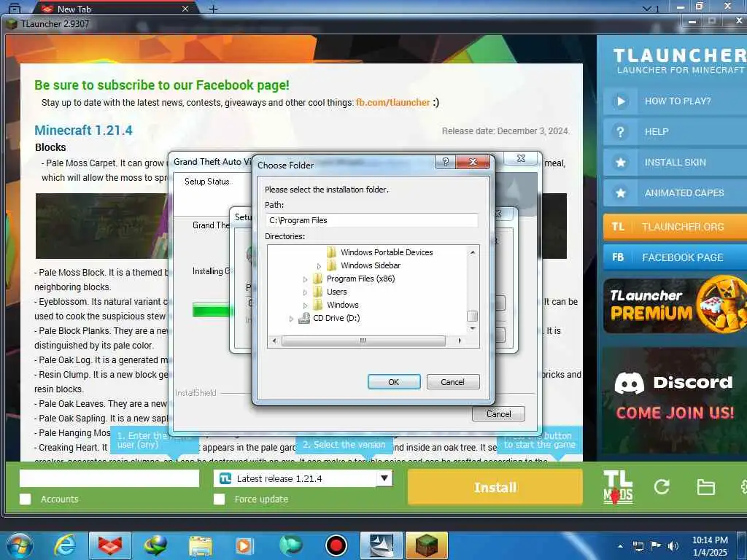Click the TLauncher Premium banner
This screenshot has width=747, height=560.
[x=675, y=305]
